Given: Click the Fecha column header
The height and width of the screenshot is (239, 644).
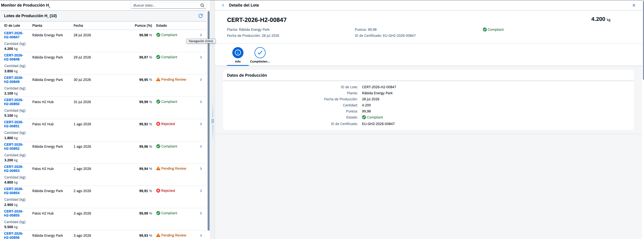Looking at the screenshot, I should point(78,25).
